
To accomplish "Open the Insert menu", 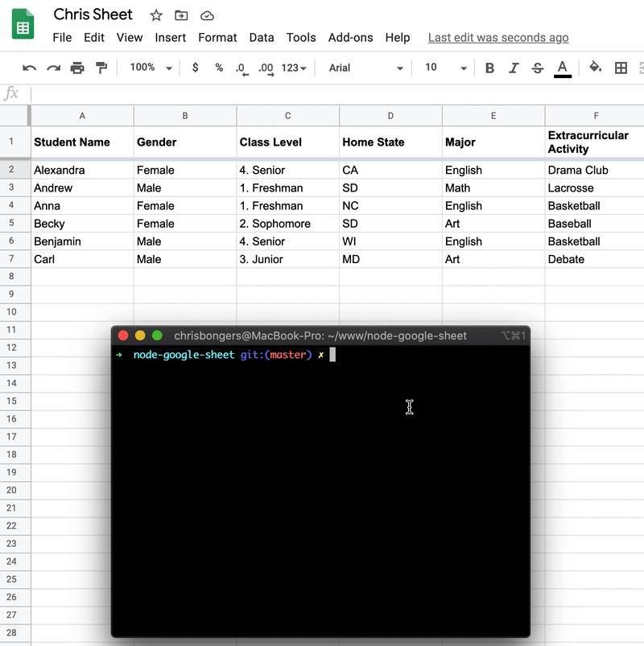I will (171, 38).
